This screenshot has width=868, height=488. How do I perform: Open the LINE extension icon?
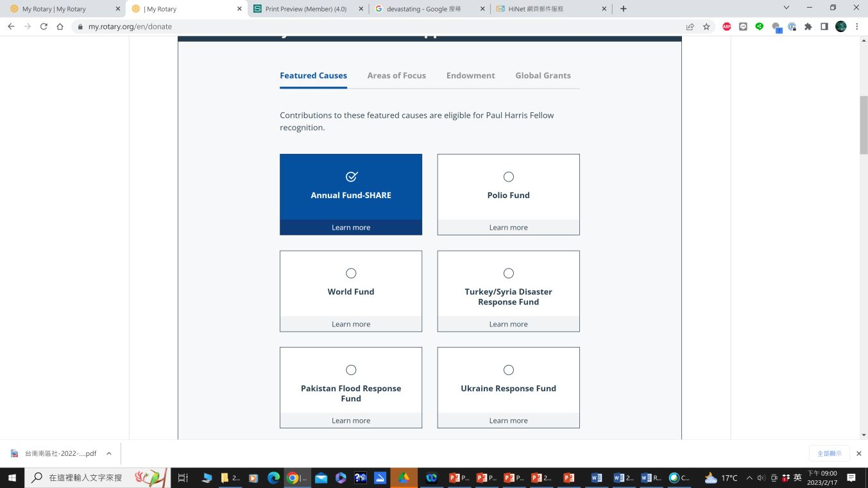[x=743, y=26]
